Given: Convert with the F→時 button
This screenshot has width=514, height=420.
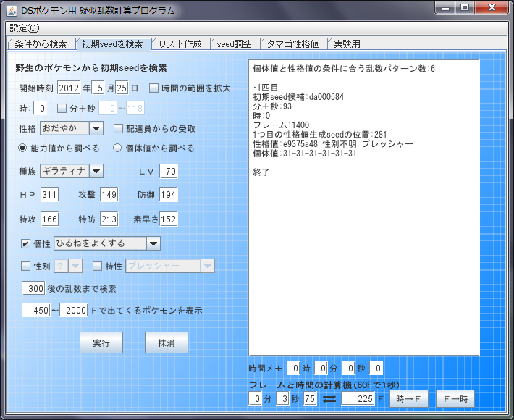Looking at the screenshot, I should tap(455, 399).
